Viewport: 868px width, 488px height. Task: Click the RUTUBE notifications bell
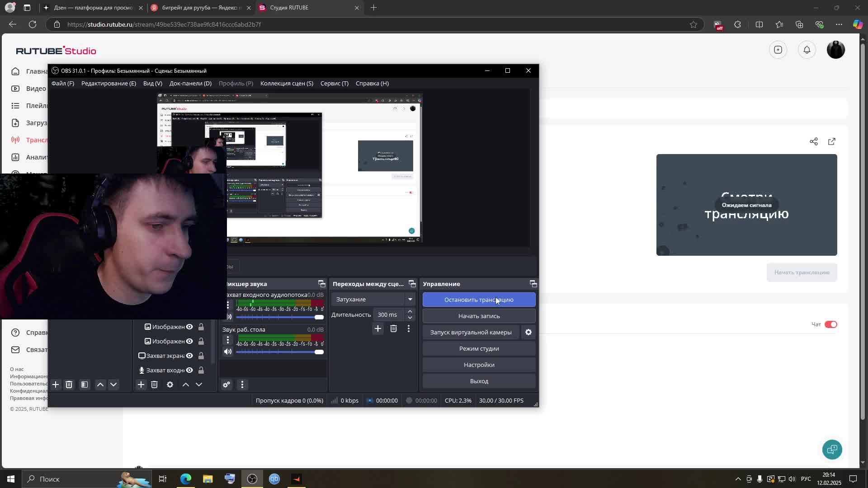coord(807,50)
